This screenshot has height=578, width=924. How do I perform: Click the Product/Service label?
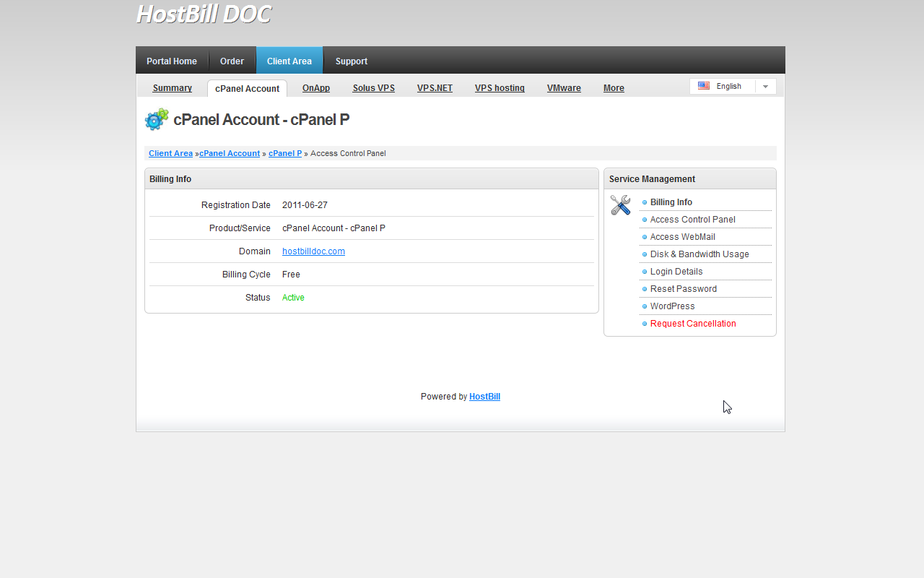tap(240, 228)
